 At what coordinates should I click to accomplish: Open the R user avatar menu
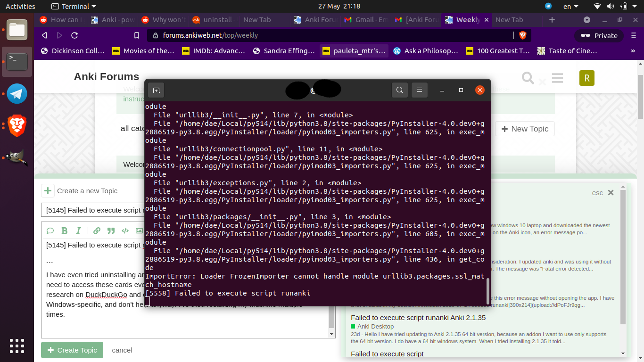click(x=586, y=78)
